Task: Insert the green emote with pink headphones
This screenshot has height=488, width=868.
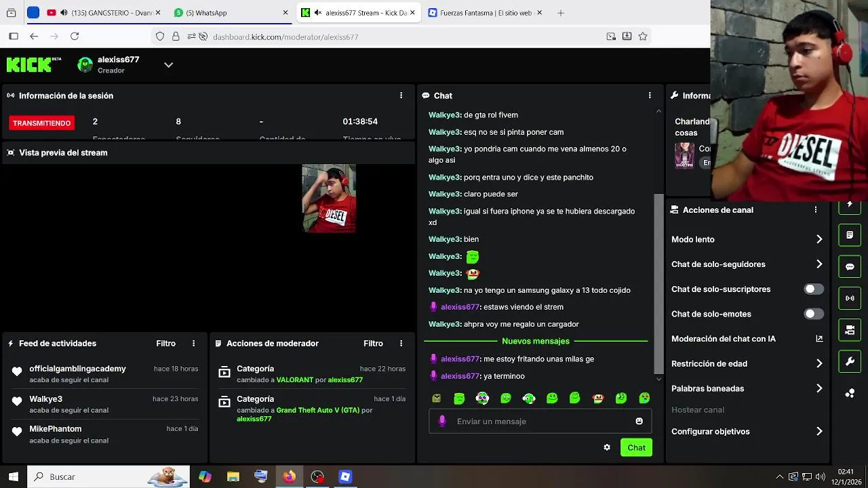Action: (x=482, y=399)
